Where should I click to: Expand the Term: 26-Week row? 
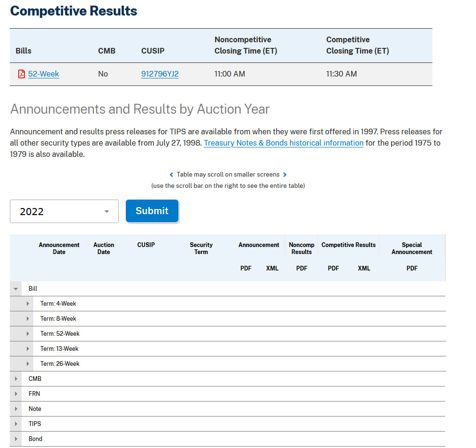[x=28, y=364]
